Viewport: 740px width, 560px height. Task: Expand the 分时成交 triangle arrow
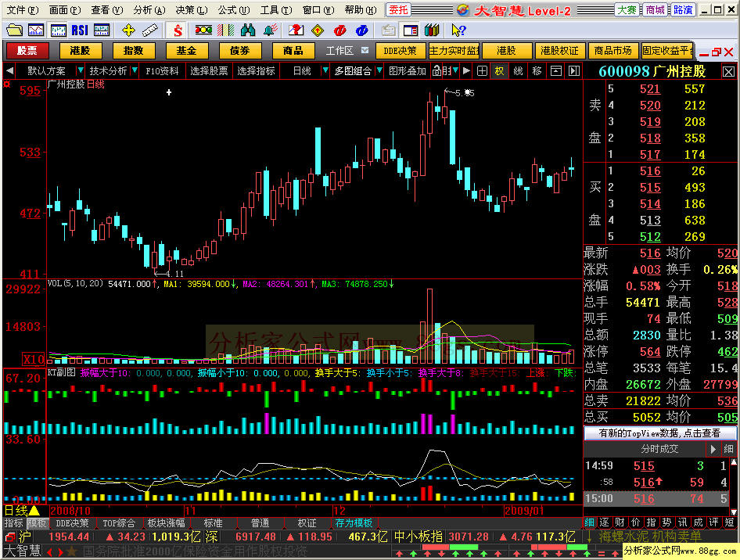(x=713, y=449)
